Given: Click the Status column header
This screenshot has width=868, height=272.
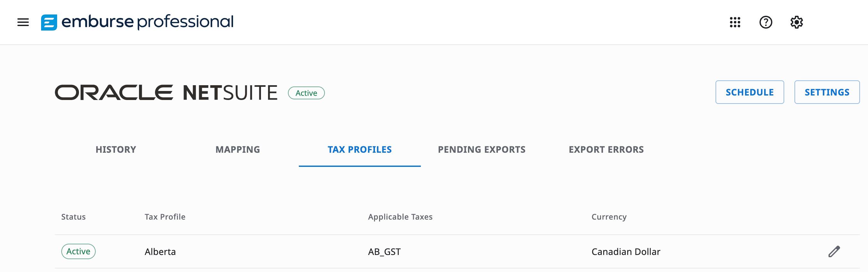Looking at the screenshot, I should [74, 217].
